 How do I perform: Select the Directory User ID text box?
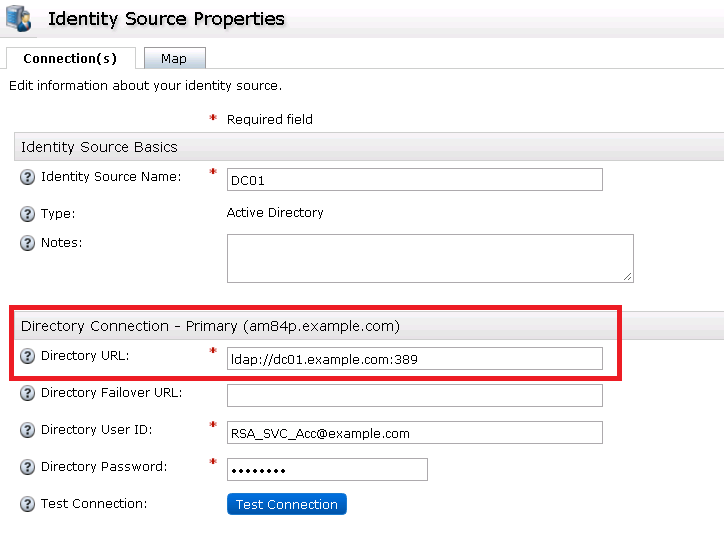pyautogui.click(x=414, y=433)
